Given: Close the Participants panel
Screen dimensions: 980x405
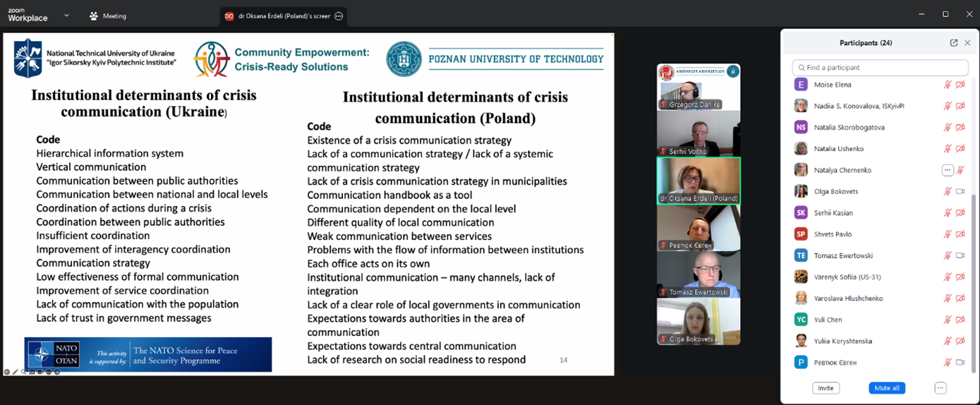Looking at the screenshot, I should 967,43.
